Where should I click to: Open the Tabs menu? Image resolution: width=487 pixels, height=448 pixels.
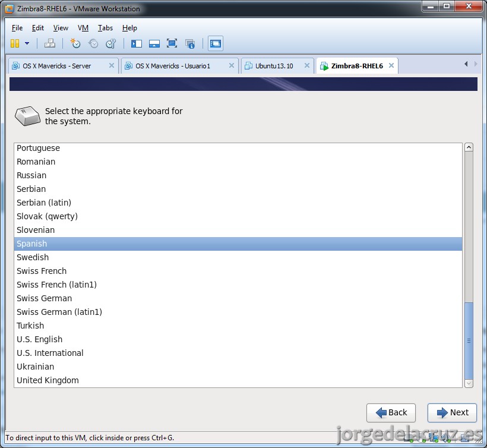pyautogui.click(x=105, y=28)
